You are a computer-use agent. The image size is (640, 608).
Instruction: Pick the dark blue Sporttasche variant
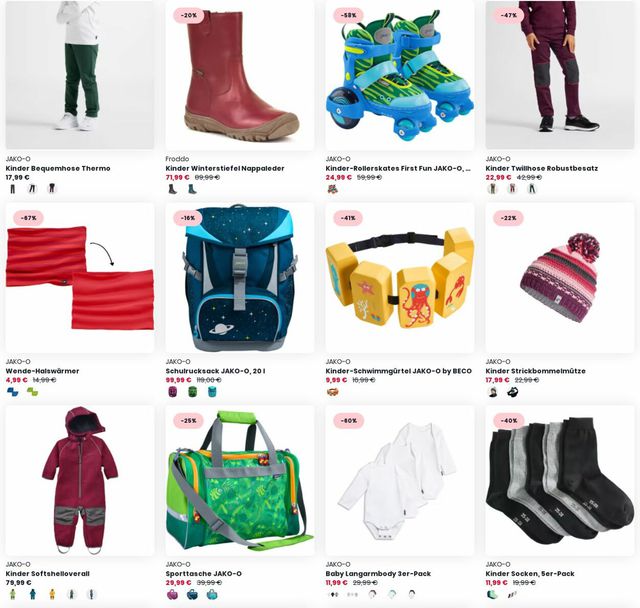[192, 594]
